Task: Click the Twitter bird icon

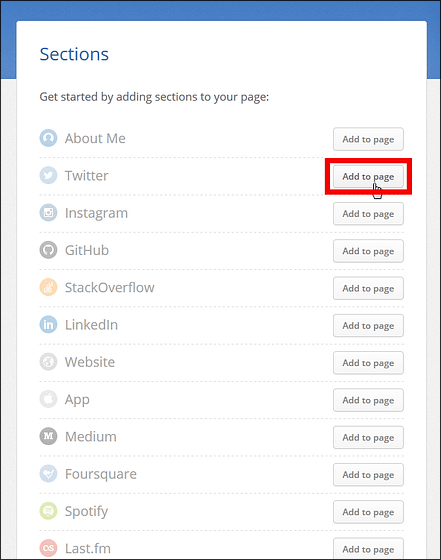Action: (48, 175)
